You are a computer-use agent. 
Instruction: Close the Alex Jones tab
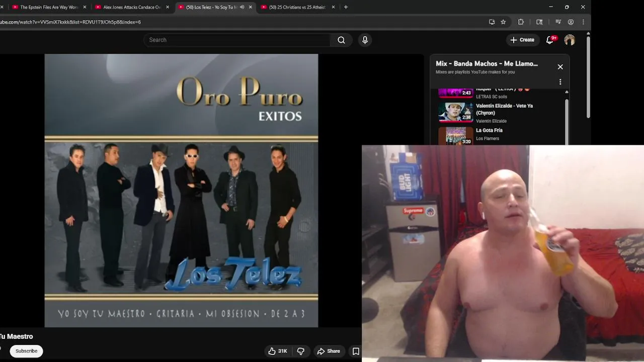168,7
